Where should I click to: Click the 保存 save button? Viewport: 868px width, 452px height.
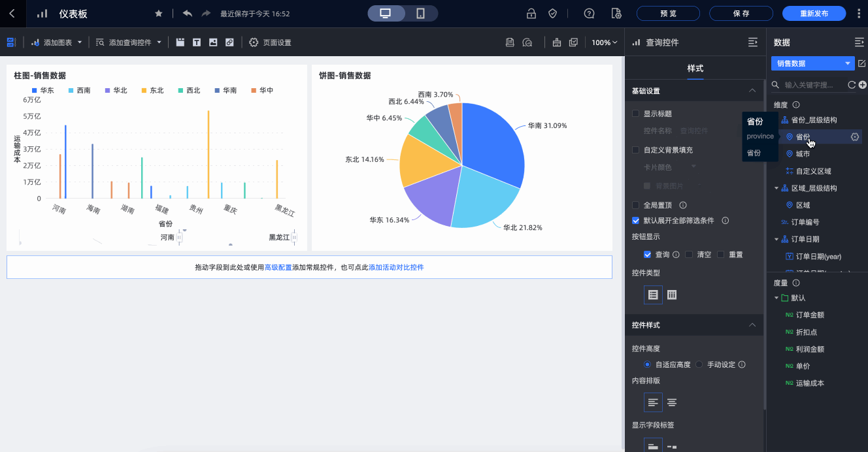click(x=741, y=14)
